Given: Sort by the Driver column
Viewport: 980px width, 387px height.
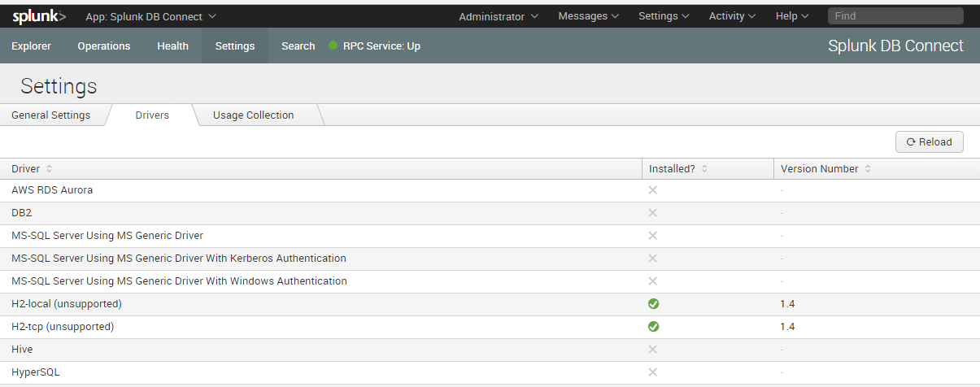Looking at the screenshot, I should click(x=31, y=169).
